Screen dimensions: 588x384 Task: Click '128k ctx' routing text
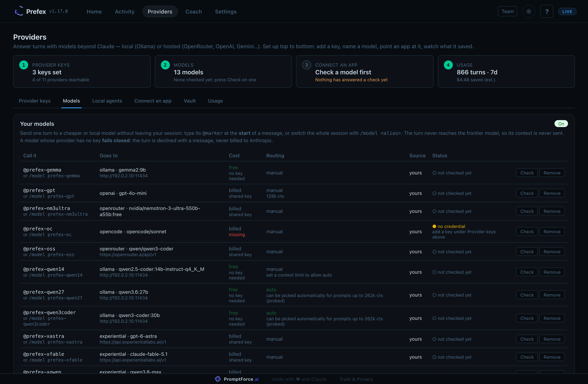click(275, 196)
